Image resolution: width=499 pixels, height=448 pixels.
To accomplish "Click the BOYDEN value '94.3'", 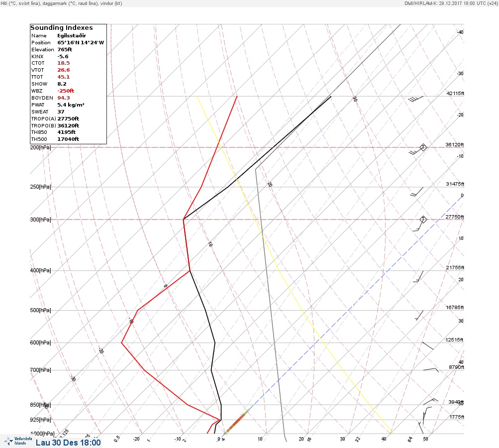I will coord(63,98).
